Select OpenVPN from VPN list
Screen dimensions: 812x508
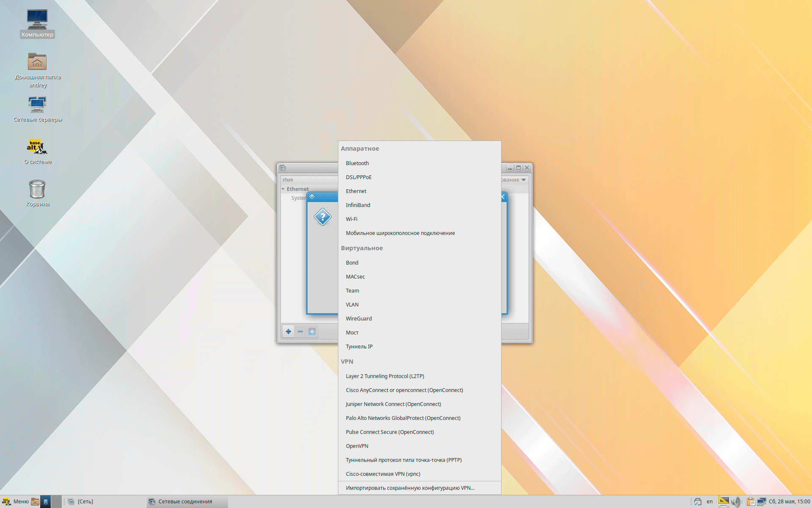357,446
